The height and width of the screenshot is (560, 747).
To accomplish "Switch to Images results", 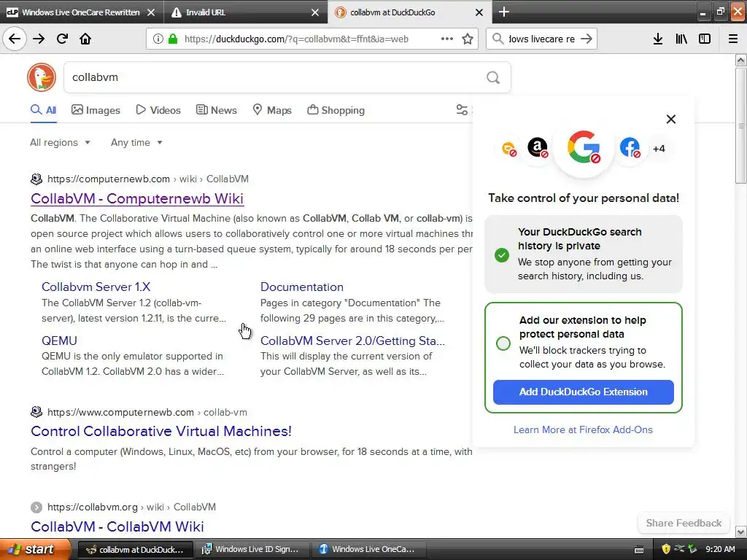I will pos(96,110).
